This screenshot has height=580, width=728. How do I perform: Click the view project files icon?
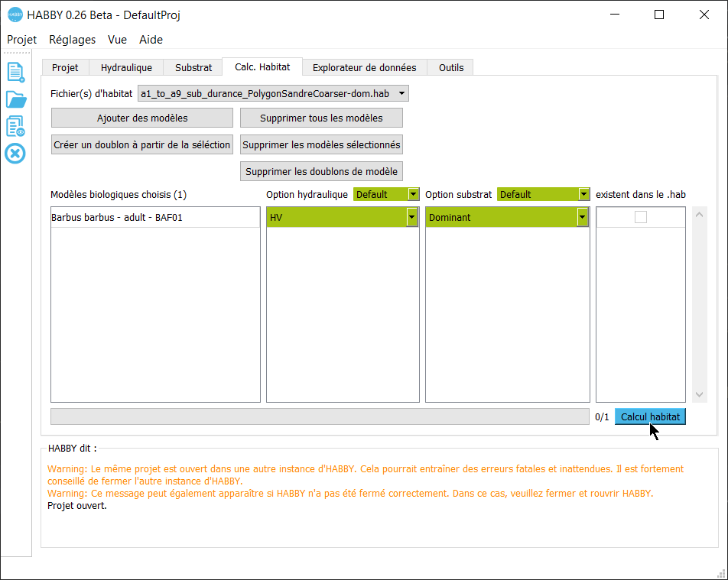pyautogui.click(x=15, y=126)
